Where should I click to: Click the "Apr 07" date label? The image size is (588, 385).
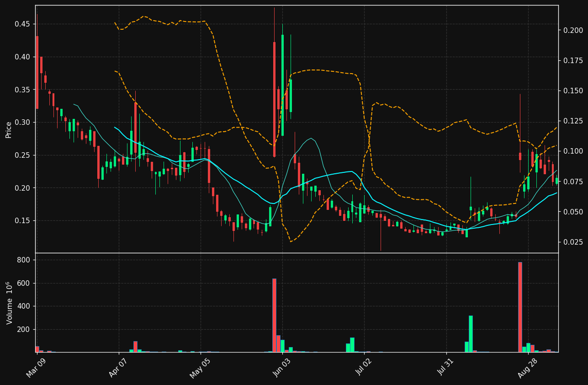click(x=118, y=368)
